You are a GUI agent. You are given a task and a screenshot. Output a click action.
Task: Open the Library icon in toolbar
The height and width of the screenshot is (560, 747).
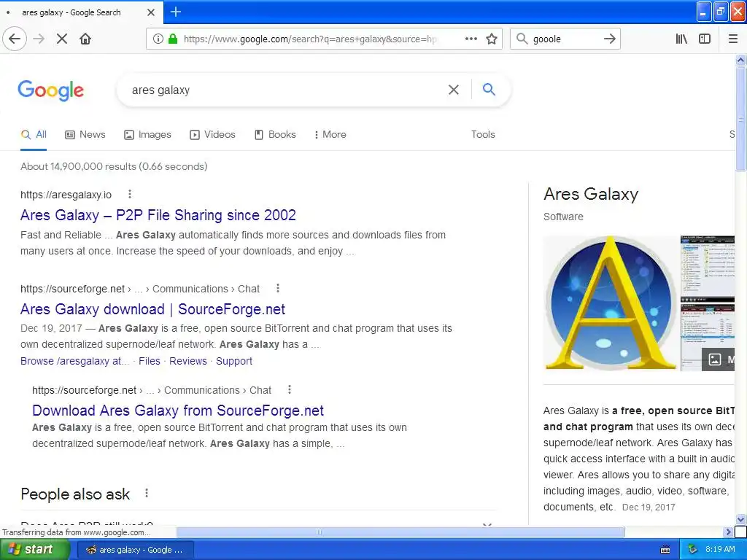click(x=681, y=39)
